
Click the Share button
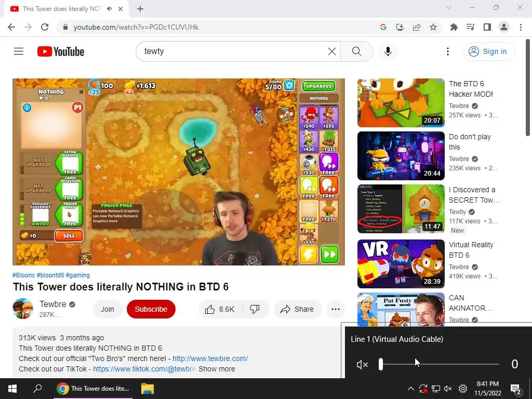click(x=297, y=309)
